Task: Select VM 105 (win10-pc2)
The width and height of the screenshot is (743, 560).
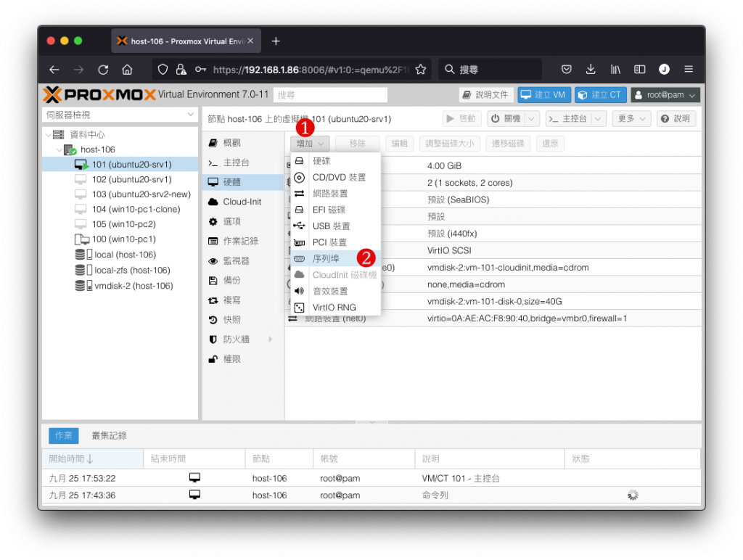Action: (120, 224)
